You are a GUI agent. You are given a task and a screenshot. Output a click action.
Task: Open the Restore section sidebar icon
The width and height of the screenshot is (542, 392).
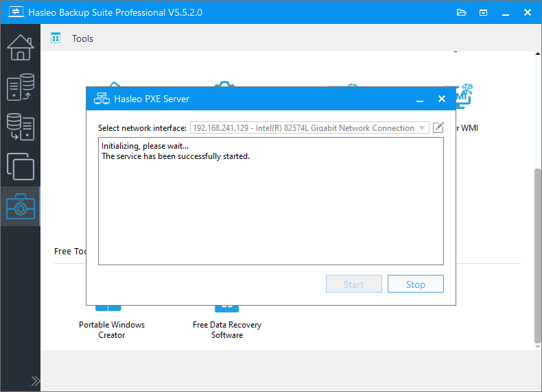tap(21, 127)
